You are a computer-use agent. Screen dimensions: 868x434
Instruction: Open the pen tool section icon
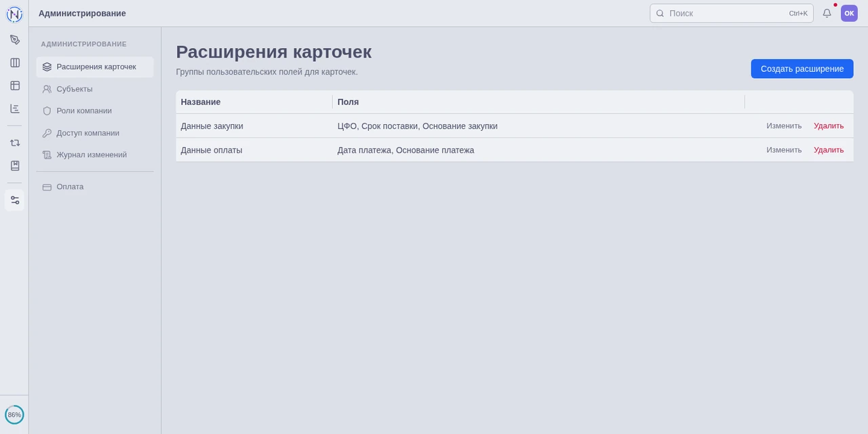(x=15, y=39)
